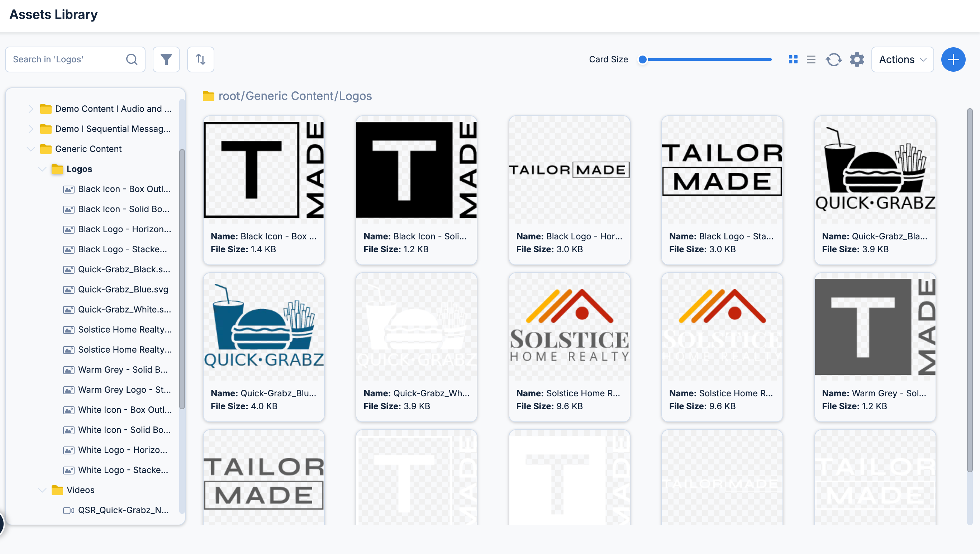Open Black Icon - Box card thumbnail
Screen dimensions: 980x554
pos(264,170)
